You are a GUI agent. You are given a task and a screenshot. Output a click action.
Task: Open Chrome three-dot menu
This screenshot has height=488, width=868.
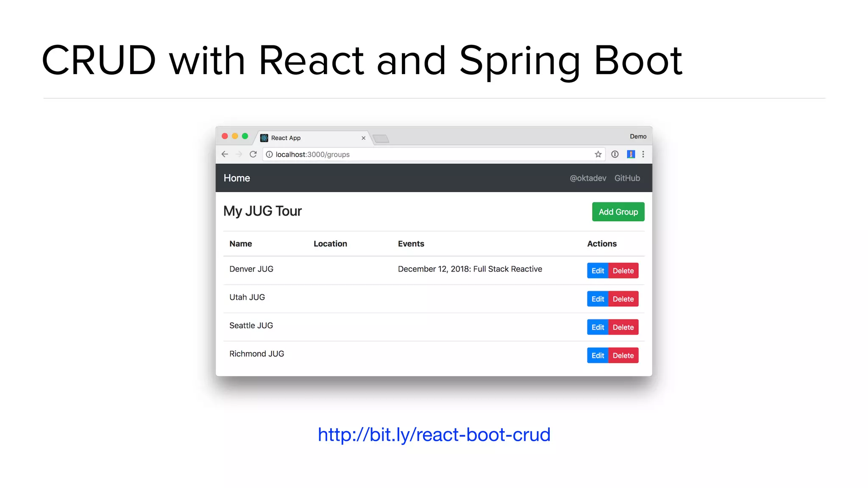point(643,154)
